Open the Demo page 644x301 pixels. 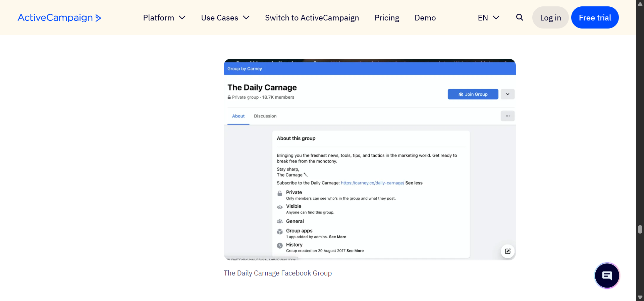pyautogui.click(x=425, y=18)
